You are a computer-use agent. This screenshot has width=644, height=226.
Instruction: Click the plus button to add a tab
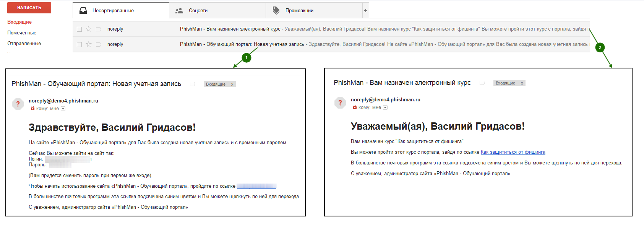pos(366,11)
